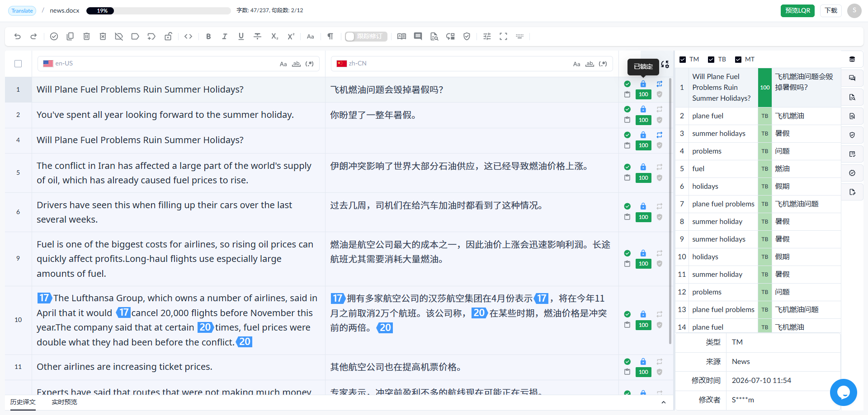Open the change case Aa toolbar dropdown
868x415 pixels.
coord(311,37)
